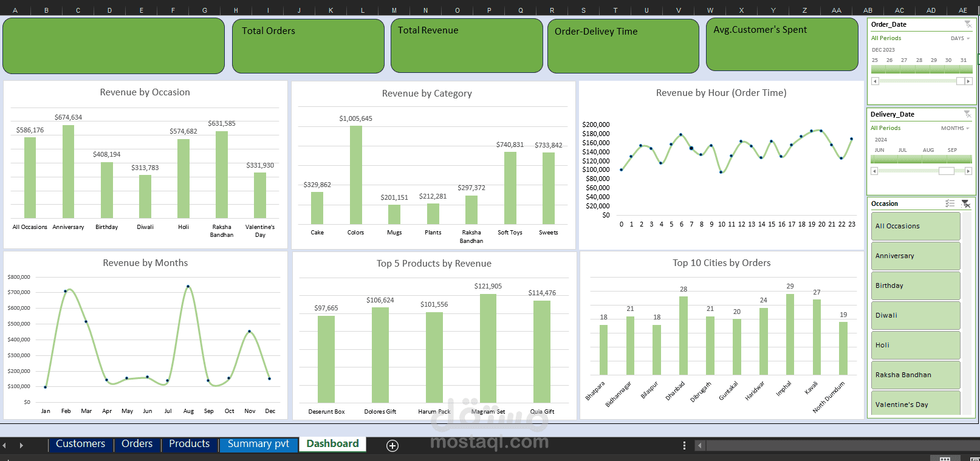Click the sheet tab bar splitter dots
Viewport: 980px width, 461px height.
click(684, 445)
